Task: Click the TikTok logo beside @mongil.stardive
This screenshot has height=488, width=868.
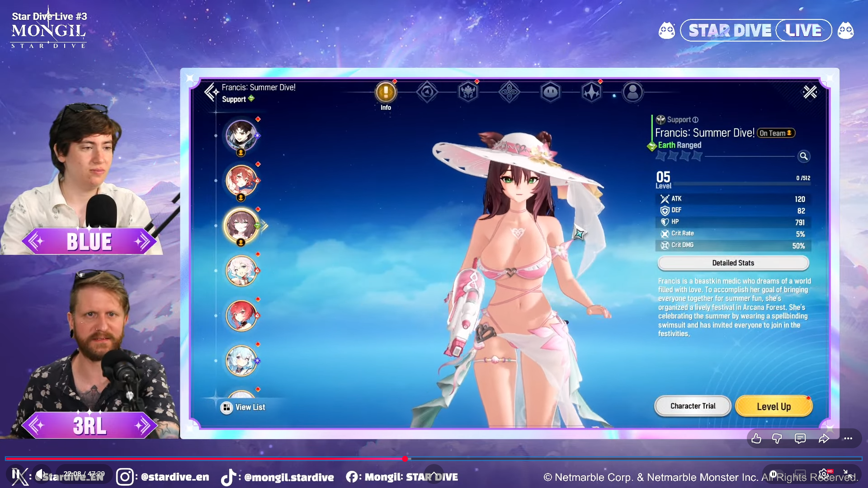Action: pyautogui.click(x=228, y=477)
